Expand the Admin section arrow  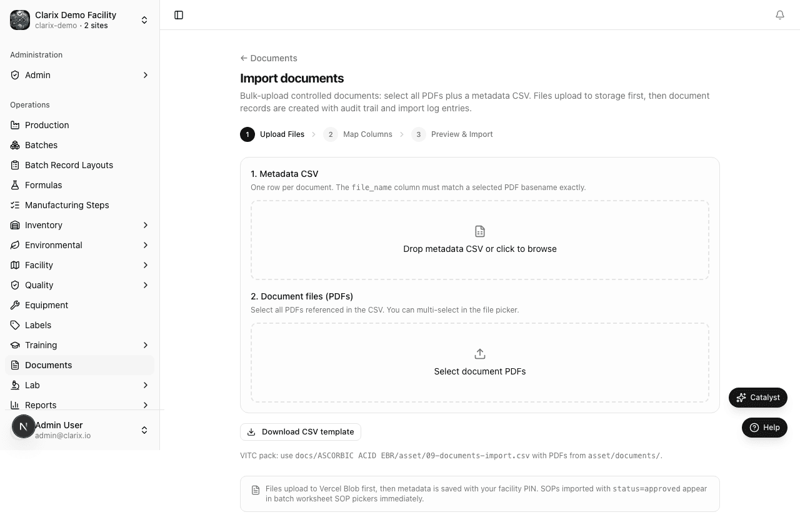[x=146, y=75]
